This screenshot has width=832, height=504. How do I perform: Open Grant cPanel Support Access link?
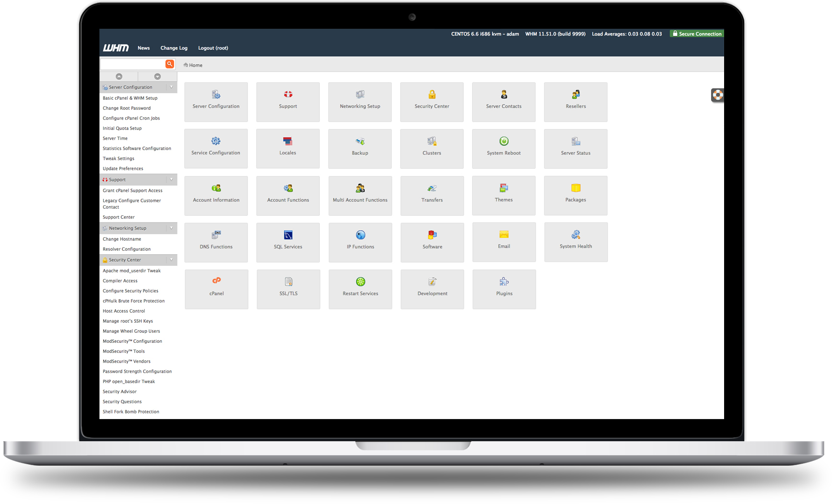pos(132,190)
